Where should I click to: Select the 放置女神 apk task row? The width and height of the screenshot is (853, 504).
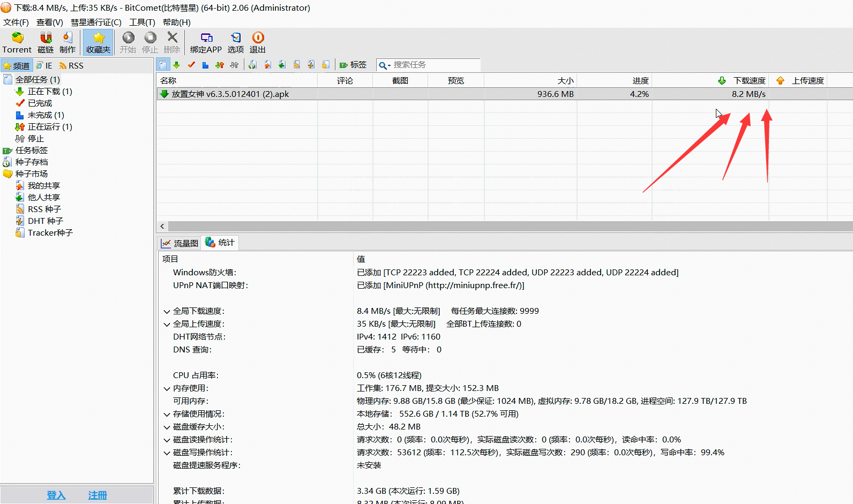[504, 94]
